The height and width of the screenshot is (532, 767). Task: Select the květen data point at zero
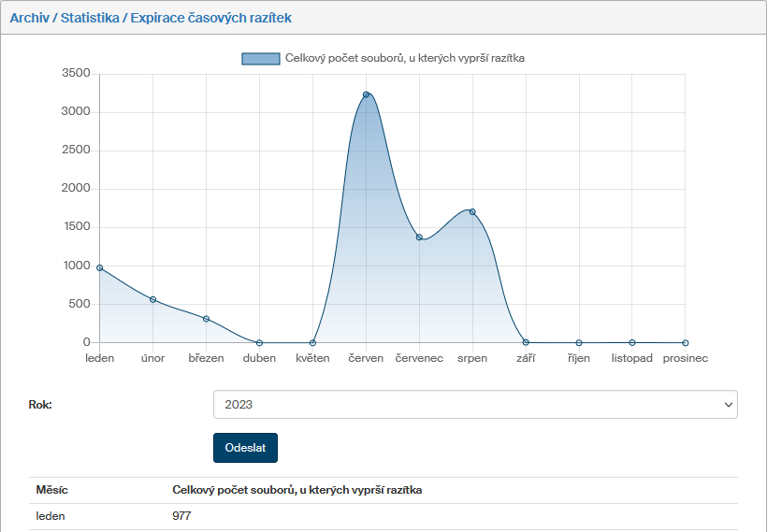(312, 342)
